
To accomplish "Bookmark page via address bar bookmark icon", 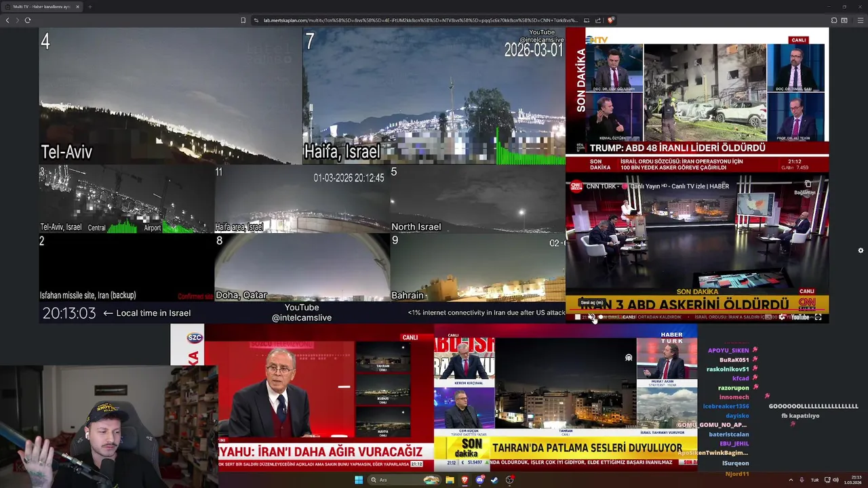I will click(x=243, y=20).
